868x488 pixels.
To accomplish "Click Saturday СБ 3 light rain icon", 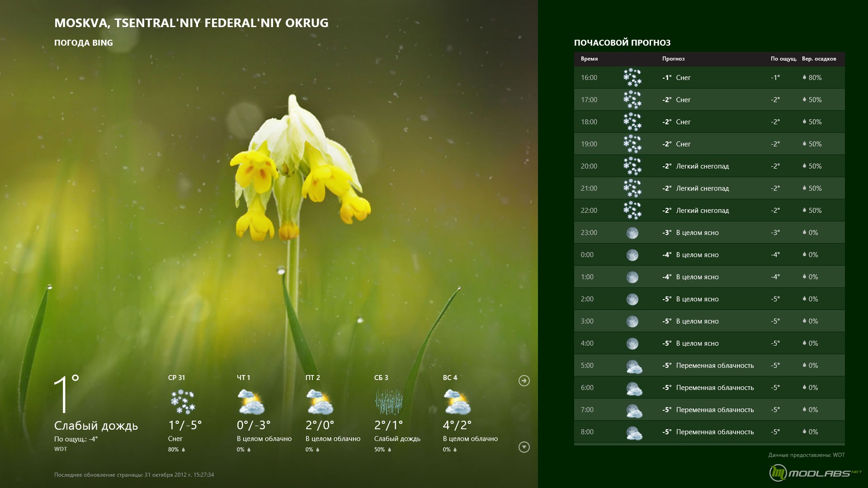I will [389, 402].
